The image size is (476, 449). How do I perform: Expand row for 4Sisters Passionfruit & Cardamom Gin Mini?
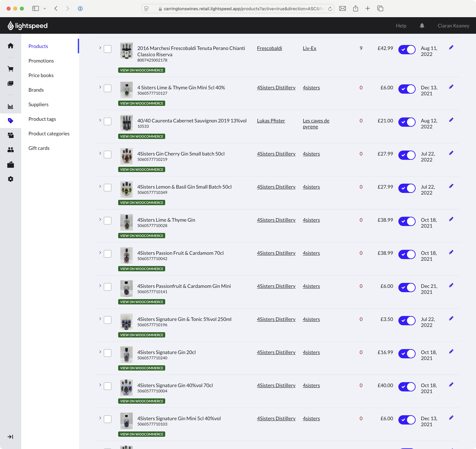point(100,286)
